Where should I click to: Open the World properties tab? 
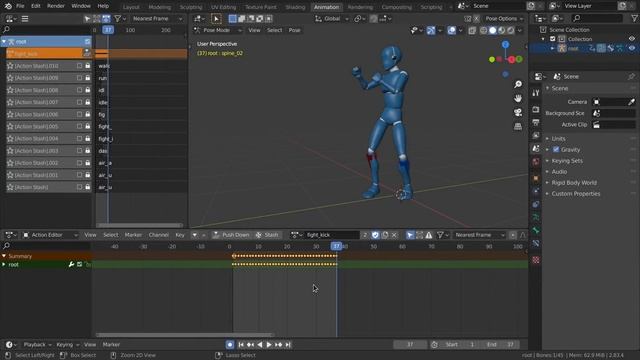coord(536,162)
